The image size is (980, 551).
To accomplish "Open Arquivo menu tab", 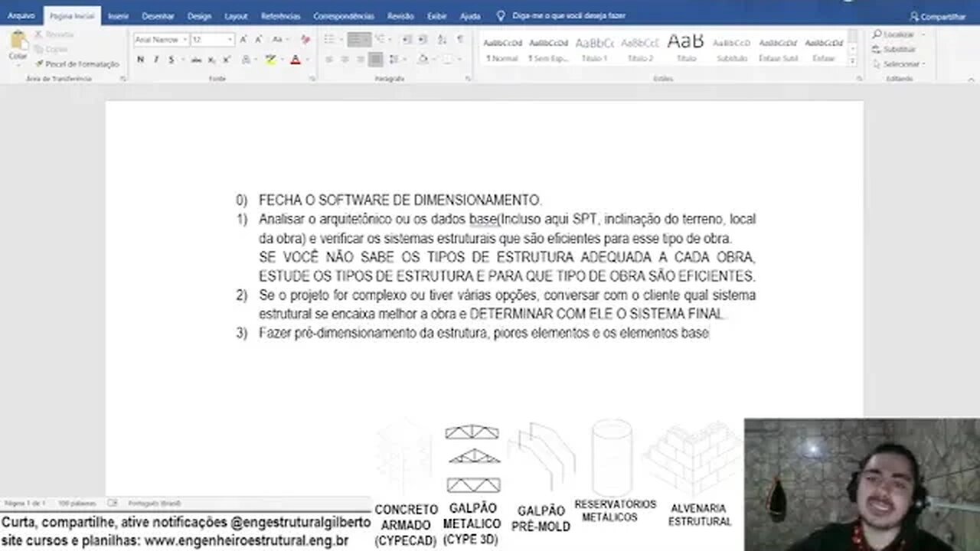I will pos(21,15).
